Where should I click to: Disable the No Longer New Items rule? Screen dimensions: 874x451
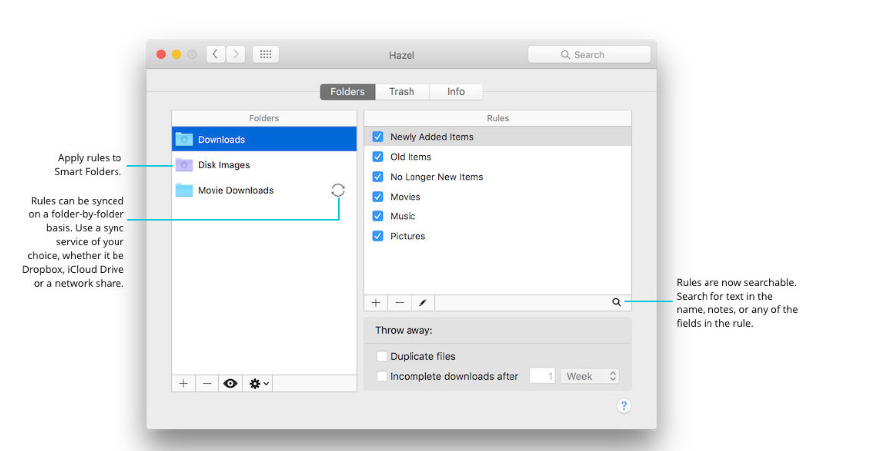(x=378, y=177)
